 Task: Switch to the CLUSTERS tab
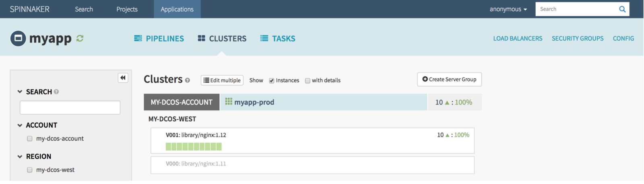[x=222, y=39]
